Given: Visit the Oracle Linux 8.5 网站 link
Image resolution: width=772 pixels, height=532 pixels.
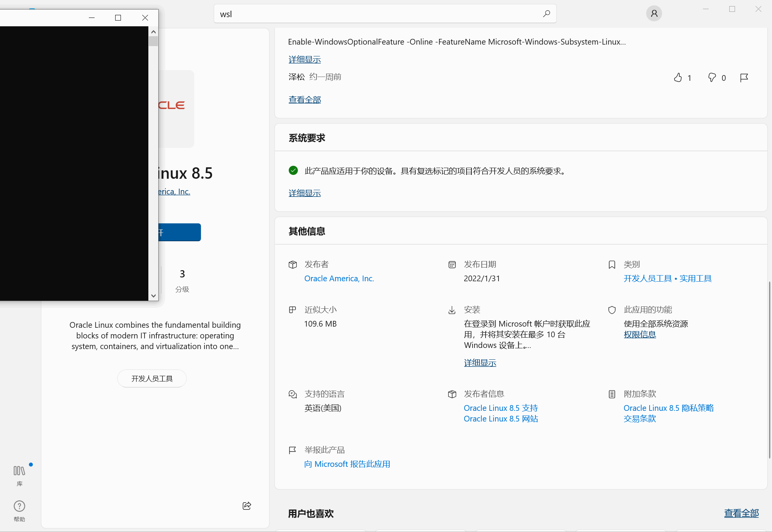Looking at the screenshot, I should [x=500, y=418].
